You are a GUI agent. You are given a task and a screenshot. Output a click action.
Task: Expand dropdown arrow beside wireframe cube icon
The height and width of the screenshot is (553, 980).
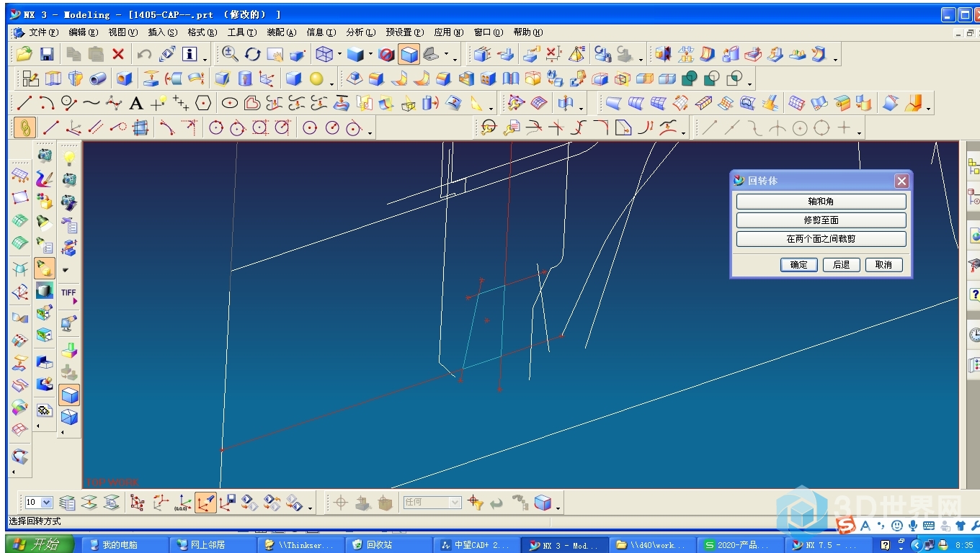(339, 55)
